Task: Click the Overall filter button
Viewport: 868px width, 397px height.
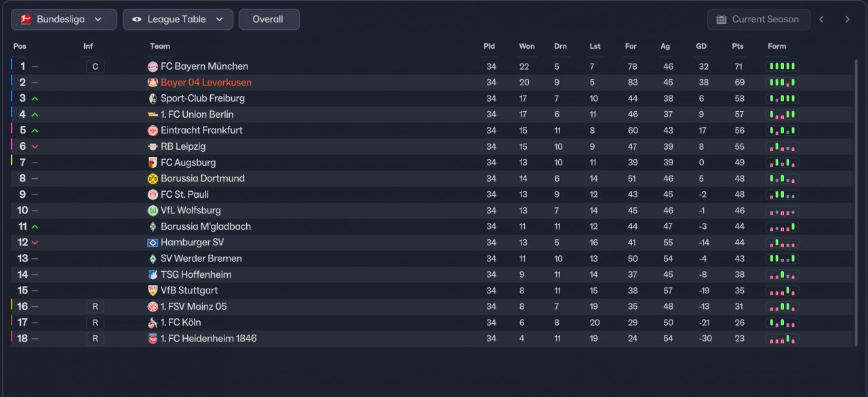Action: point(269,20)
